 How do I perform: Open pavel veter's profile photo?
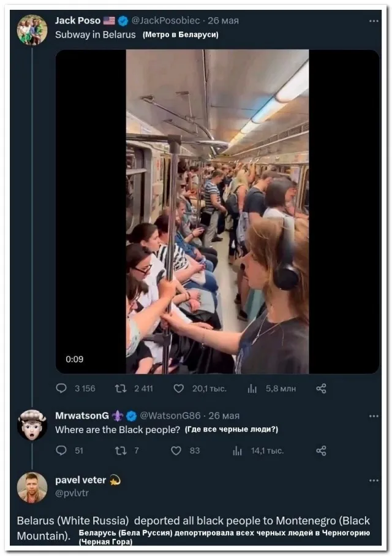(32, 487)
